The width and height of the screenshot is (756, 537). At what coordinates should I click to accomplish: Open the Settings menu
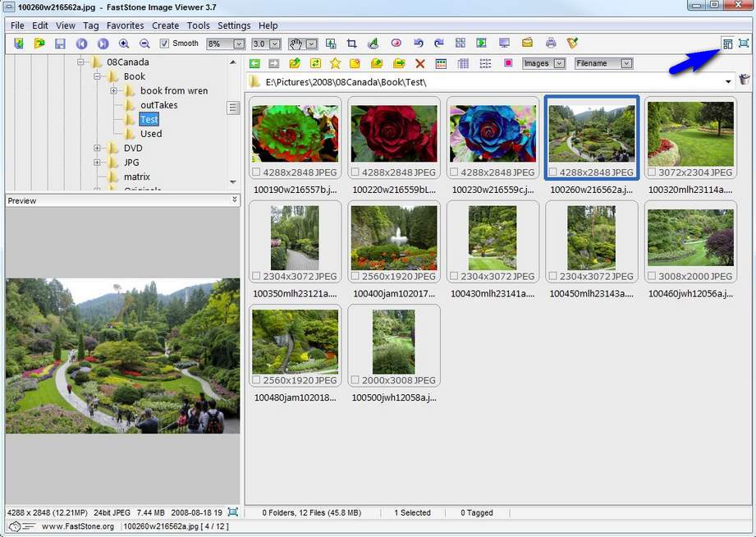[234, 25]
